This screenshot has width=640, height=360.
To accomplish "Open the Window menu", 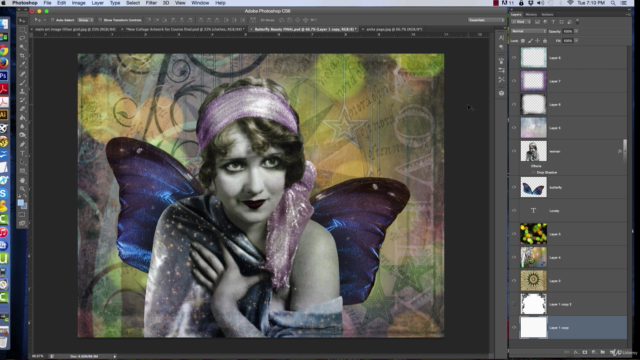I will click(200, 3).
